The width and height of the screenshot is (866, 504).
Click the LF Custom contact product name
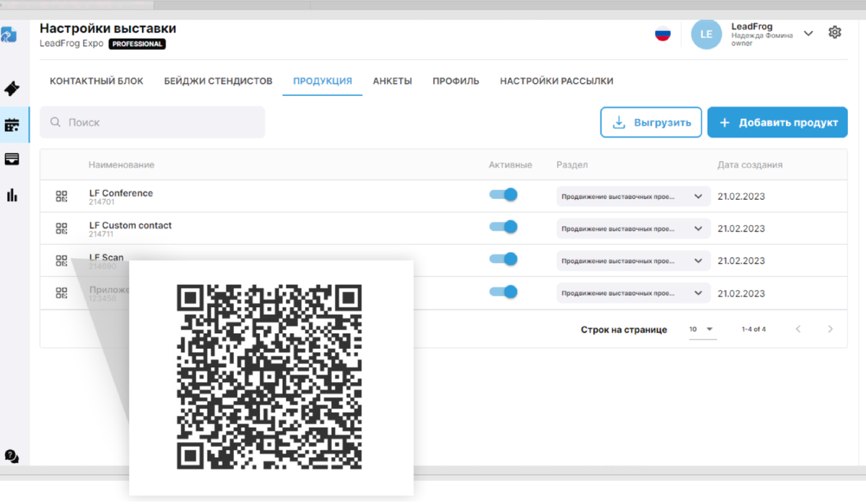[x=131, y=226]
